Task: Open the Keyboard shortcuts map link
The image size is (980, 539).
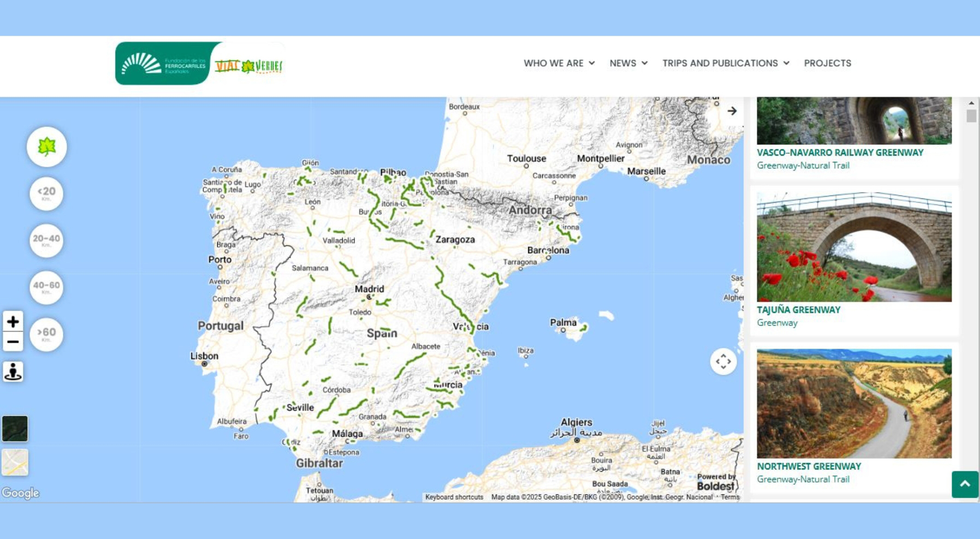Action: (x=454, y=497)
